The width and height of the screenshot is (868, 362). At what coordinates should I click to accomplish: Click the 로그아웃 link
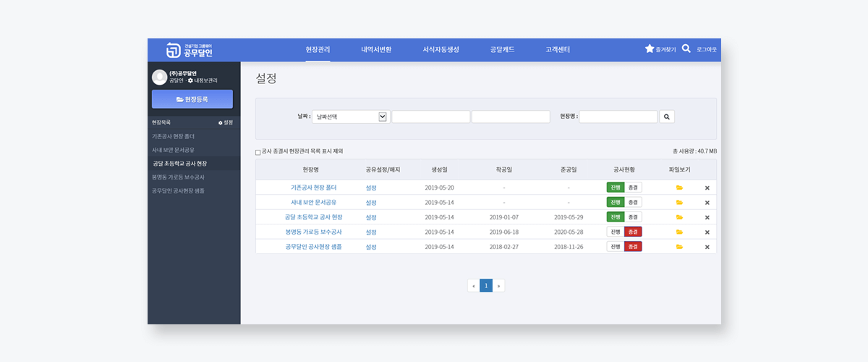point(707,50)
